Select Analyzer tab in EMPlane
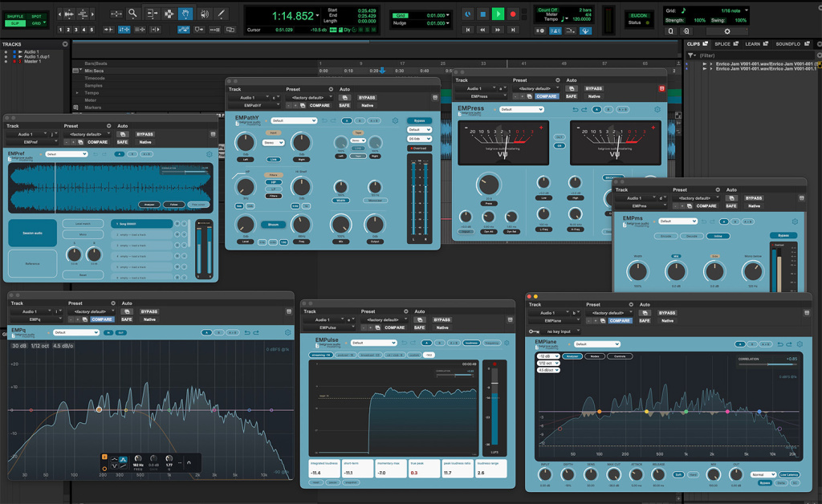The width and height of the screenshot is (822, 504). point(572,356)
